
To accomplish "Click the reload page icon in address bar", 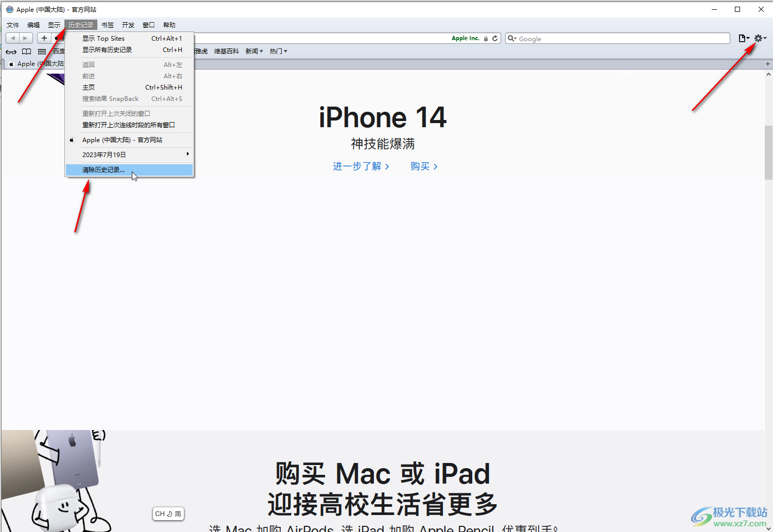I will pos(495,38).
